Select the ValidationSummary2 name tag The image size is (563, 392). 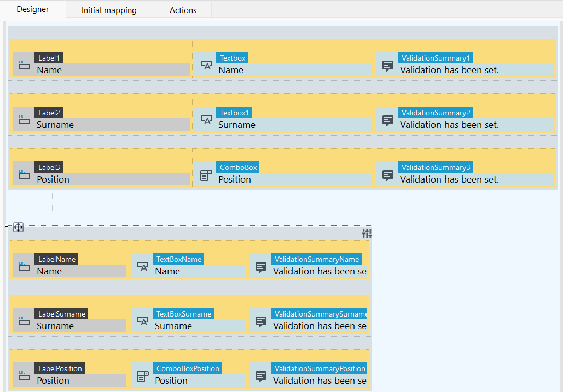436,113
